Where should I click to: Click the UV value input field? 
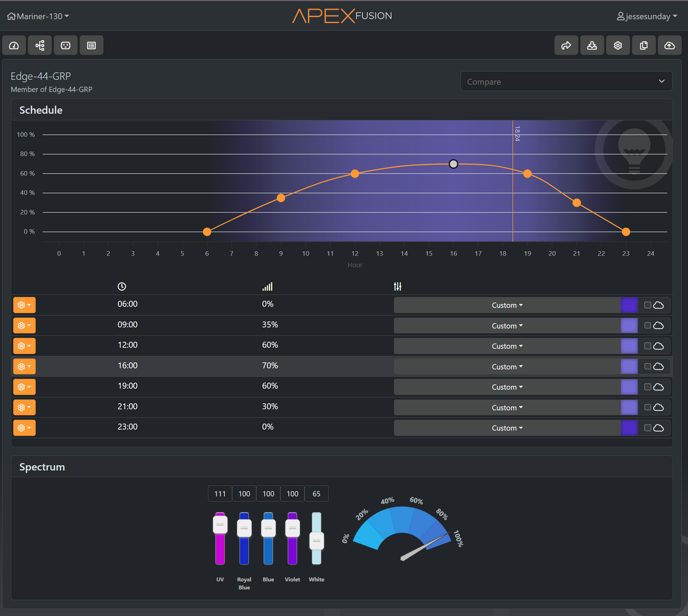tap(220, 494)
